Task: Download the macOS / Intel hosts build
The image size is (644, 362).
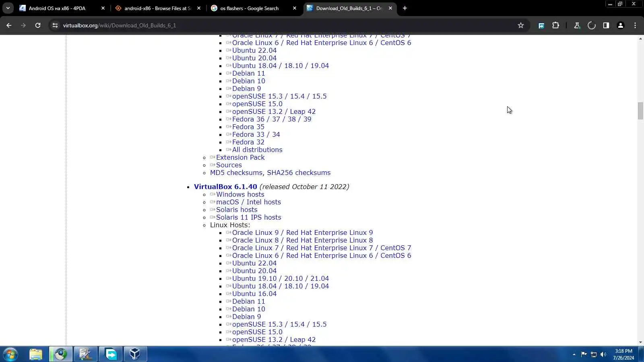Action: [248, 202]
